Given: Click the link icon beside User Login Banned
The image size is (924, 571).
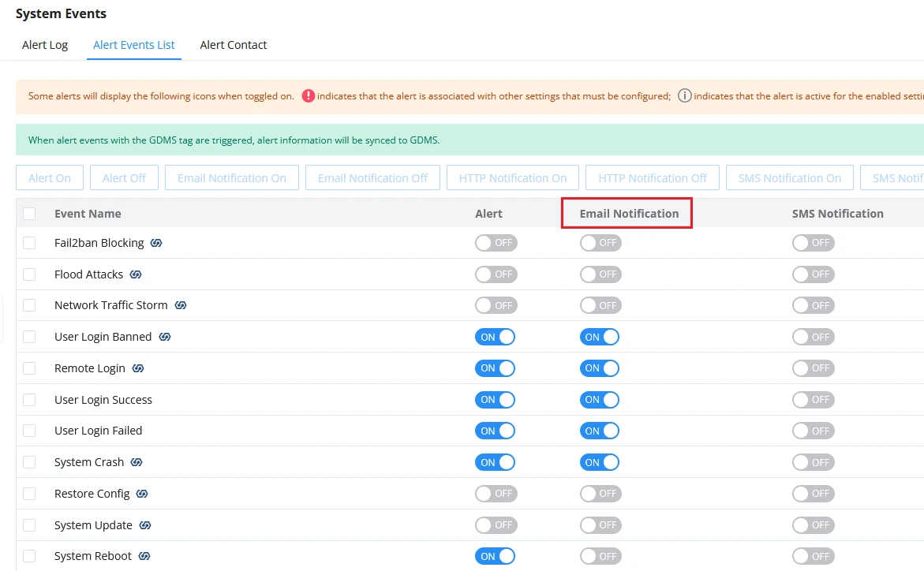Looking at the screenshot, I should click(x=165, y=337).
